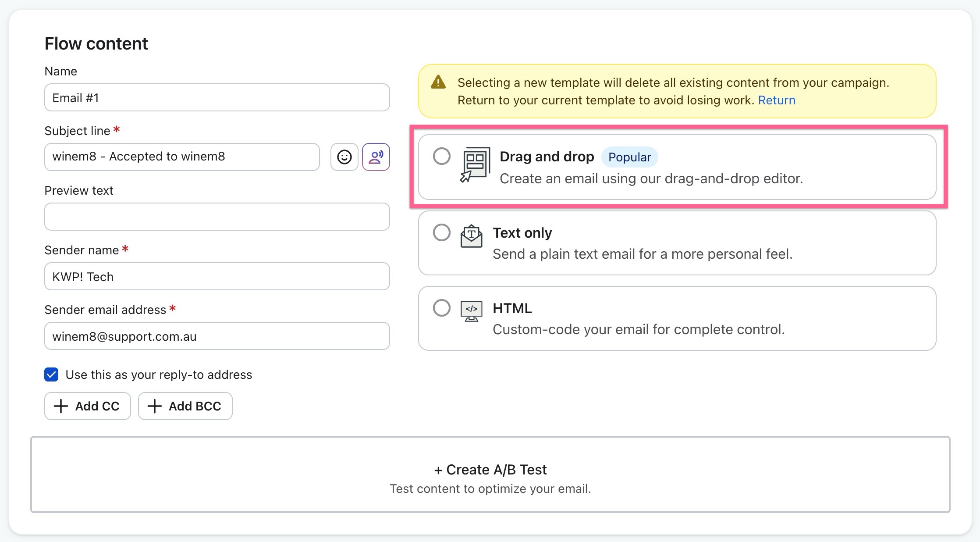Focus the Name field containing Email #1
The image size is (980, 542).
point(217,97)
